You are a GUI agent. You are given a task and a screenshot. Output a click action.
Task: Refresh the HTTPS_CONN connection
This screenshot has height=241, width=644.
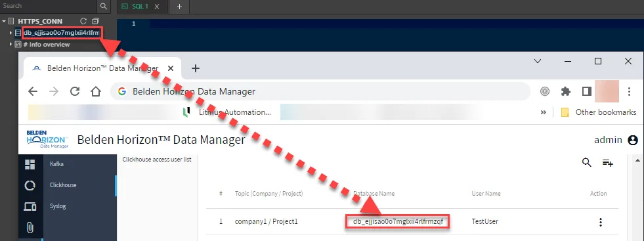click(83, 21)
